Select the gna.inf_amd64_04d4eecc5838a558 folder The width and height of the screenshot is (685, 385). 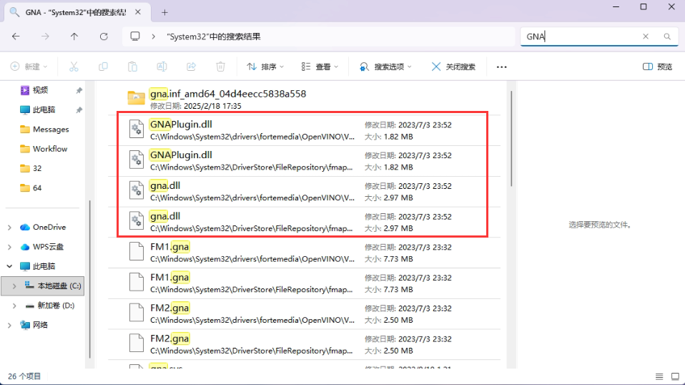click(304, 99)
